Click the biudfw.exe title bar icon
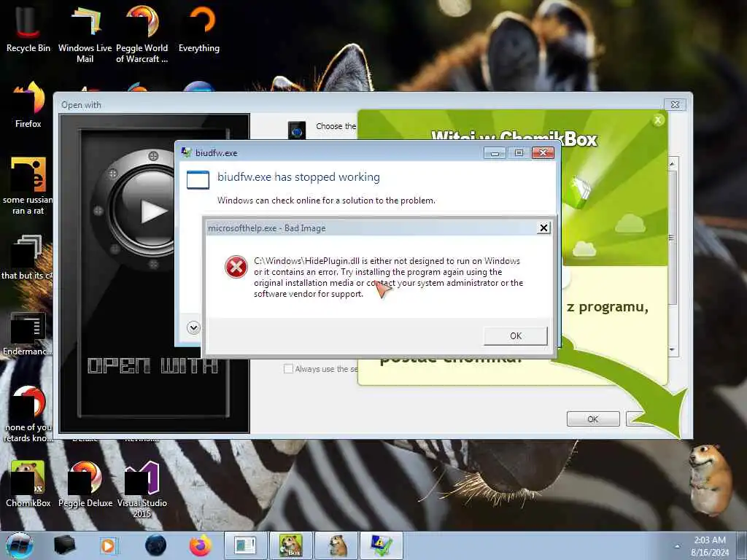The width and height of the screenshot is (747, 560). 186,152
